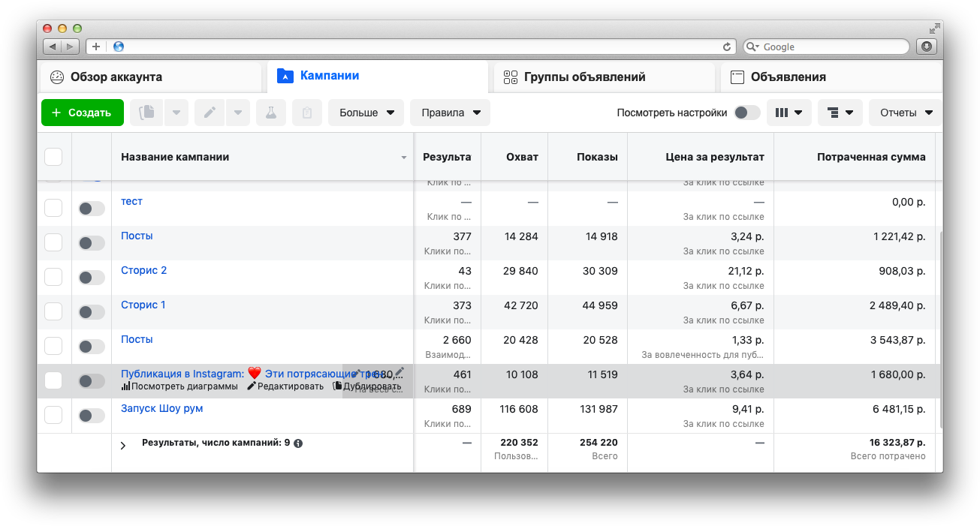Click the info icon beside campaign count

click(x=298, y=443)
